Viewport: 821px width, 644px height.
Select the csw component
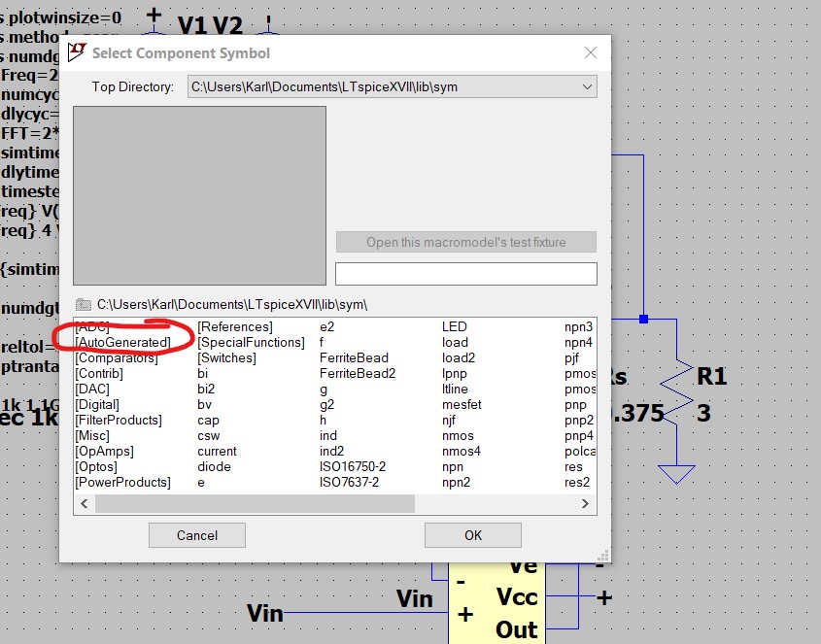pyautogui.click(x=208, y=435)
